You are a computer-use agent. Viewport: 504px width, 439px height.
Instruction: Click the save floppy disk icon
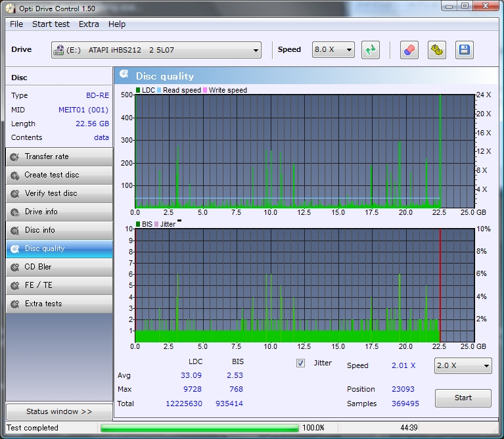[464, 50]
